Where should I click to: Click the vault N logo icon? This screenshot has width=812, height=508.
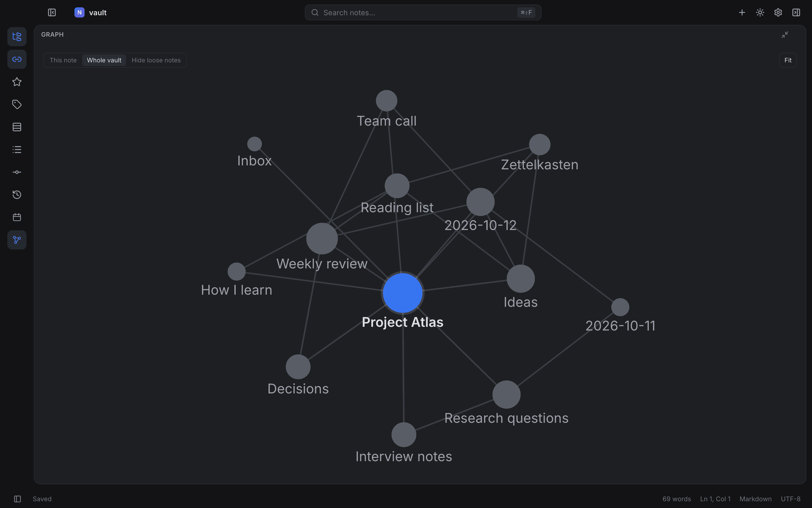[80, 12]
